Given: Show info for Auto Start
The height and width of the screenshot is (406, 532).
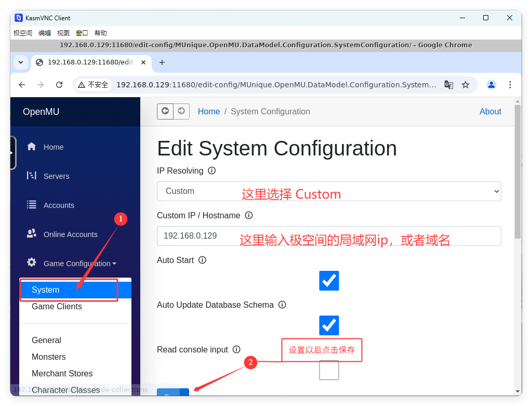Looking at the screenshot, I should [202, 260].
